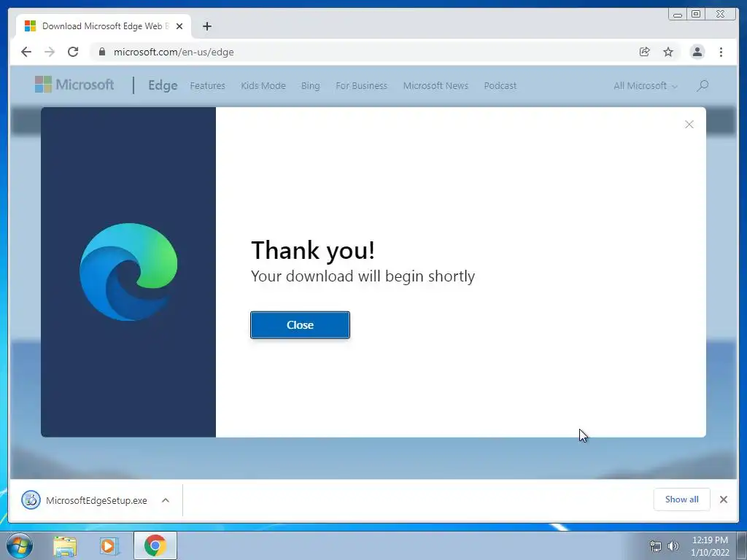Expand the All Microsoft dropdown
Screen dimensions: 747x560
pos(645,86)
